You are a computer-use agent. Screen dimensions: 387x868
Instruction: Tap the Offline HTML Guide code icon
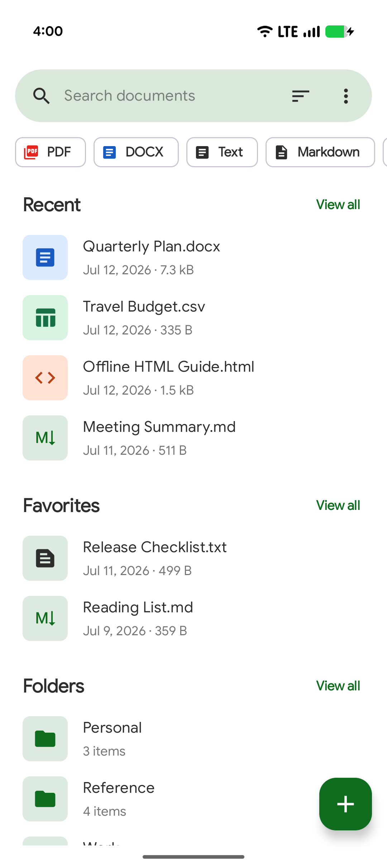[x=45, y=378]
